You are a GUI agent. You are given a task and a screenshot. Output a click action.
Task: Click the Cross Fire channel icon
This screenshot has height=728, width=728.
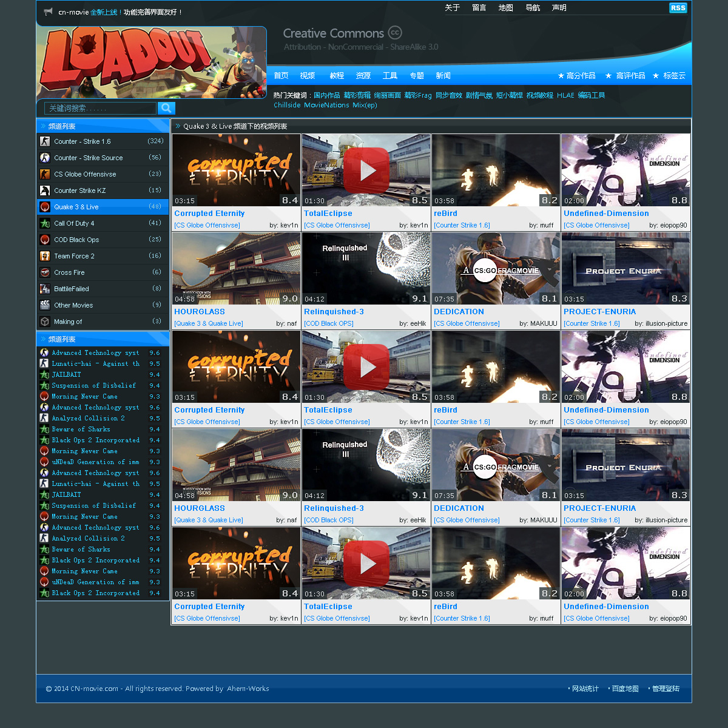45,272
